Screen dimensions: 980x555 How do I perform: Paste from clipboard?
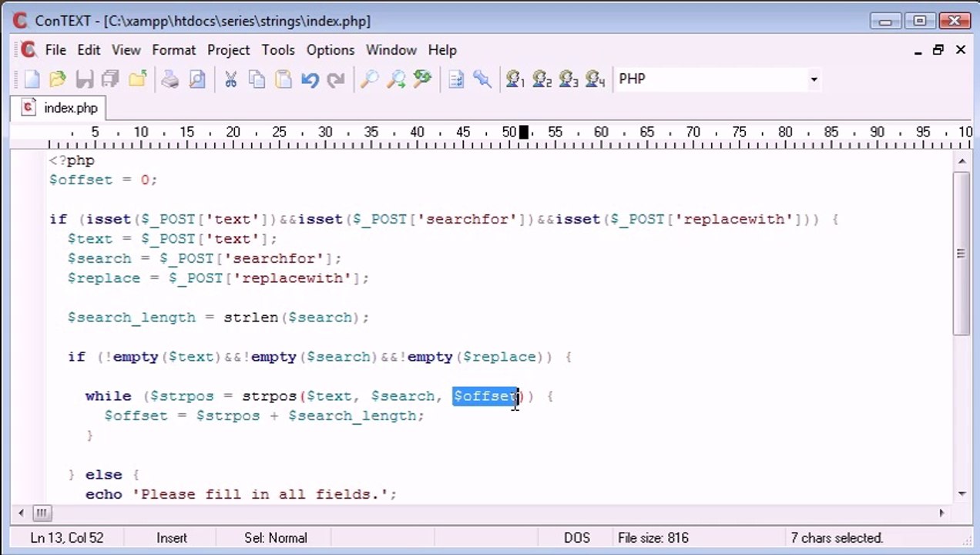(x=284, y=79)
